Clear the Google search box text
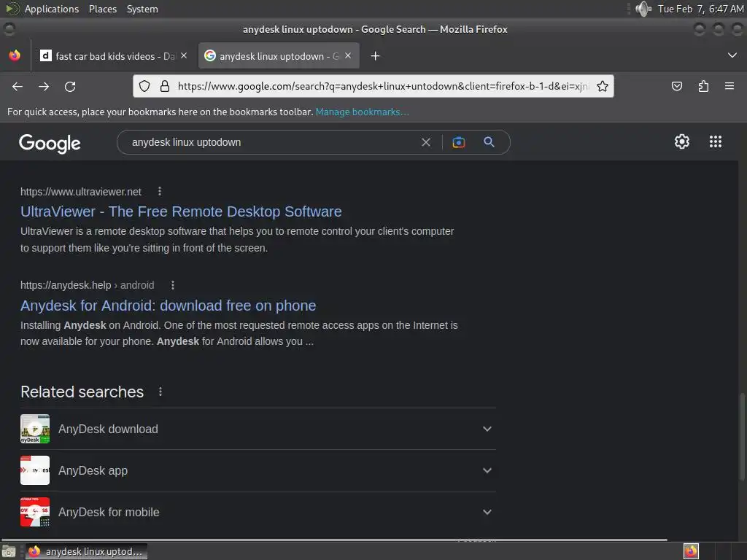Image resolution: width=747 pixels, height=560 pixels. (x=426, y=142)
